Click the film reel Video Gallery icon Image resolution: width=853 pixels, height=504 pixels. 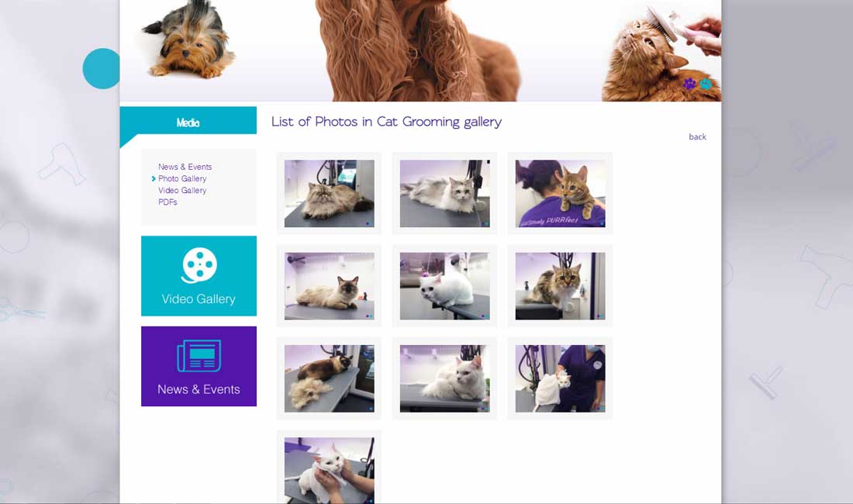[199, 265]
